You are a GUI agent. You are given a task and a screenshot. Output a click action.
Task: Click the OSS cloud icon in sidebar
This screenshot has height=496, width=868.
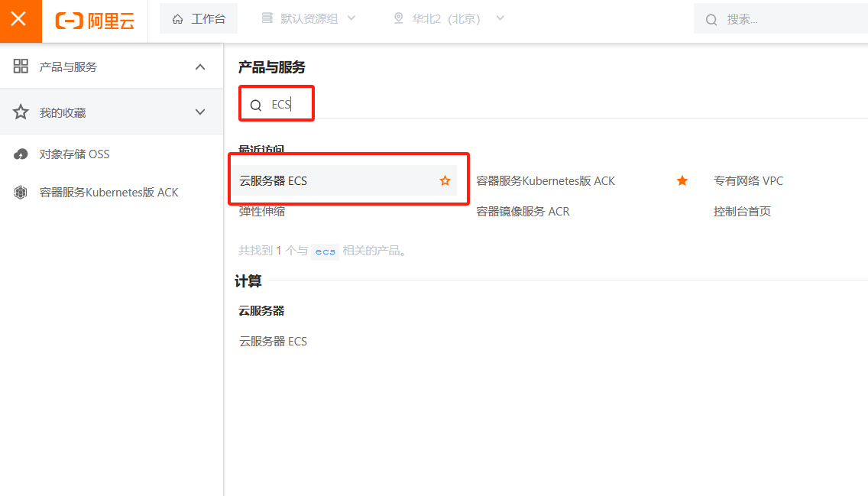[21, 154]
